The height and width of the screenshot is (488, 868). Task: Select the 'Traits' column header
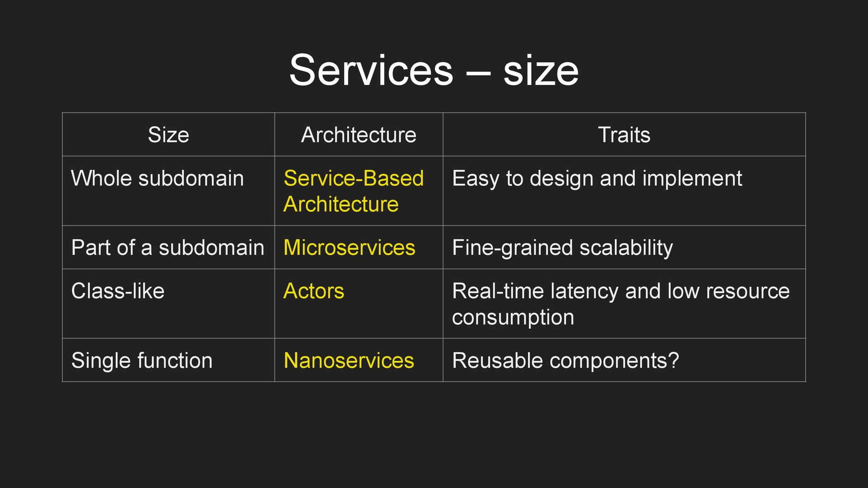click(624, 135)
